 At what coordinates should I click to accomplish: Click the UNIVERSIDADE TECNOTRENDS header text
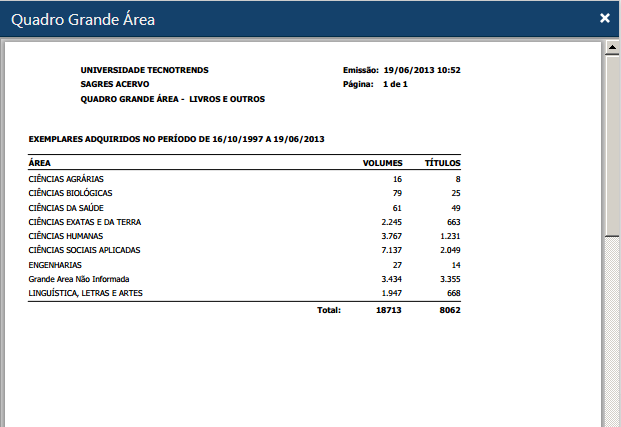pos(145,70)
